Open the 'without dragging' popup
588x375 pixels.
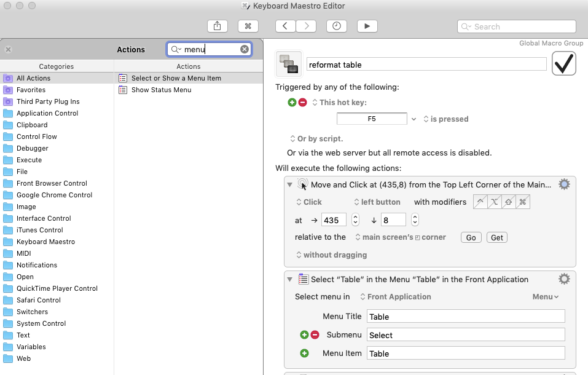click(x=332, y=255)
